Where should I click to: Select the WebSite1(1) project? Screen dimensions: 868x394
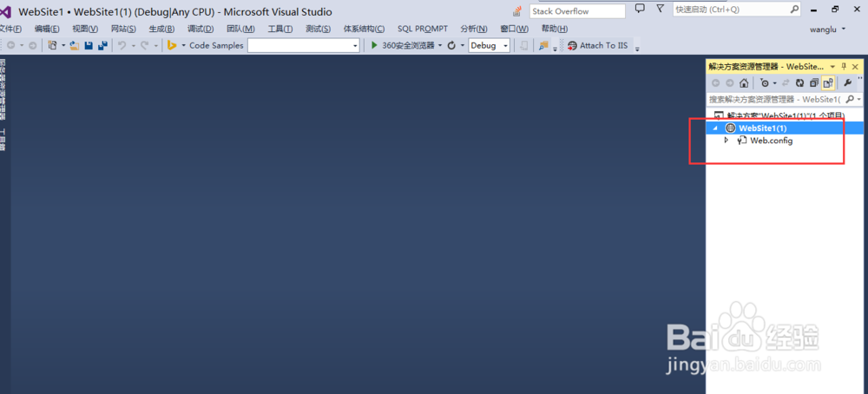point(762,128)
